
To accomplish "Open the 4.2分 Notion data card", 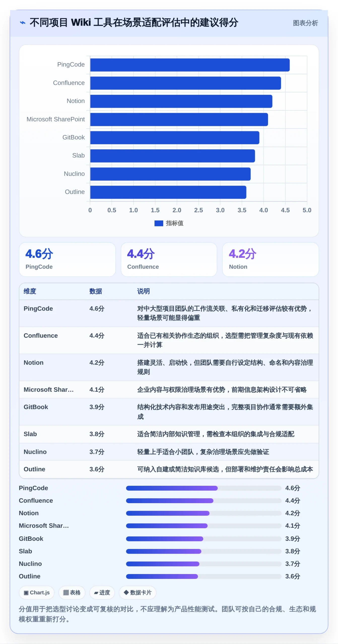I will click(271, 259).
